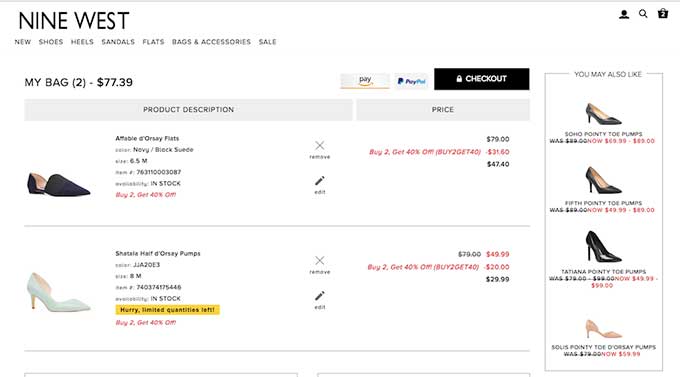Viewport: 680px width, 377px height.
Task: Open the user account icon
Action: pyautogui.click(x=624, y=14)
